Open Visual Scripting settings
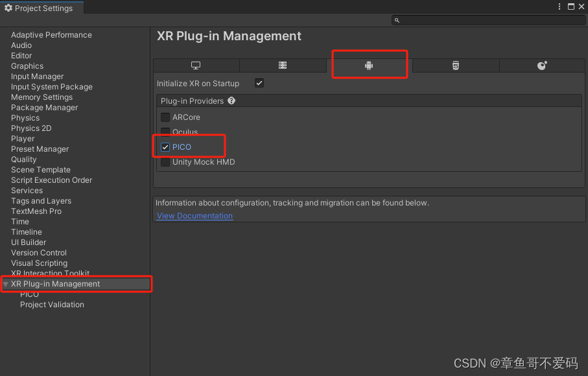Image resolution: width=588 pixels, height=376 pixels. pyautogui.click(x=39, y=263)
